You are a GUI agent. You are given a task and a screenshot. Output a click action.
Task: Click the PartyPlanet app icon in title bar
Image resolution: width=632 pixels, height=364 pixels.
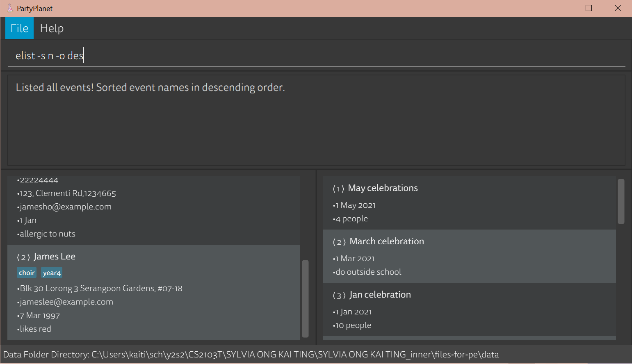point(10,8)
